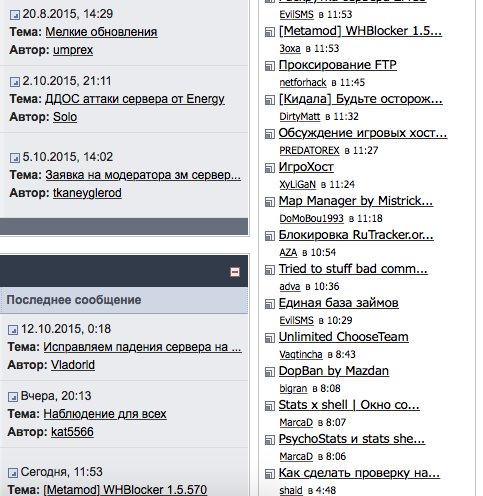Open sidebar thread Блокировка RuTracker.or...
The width and height of the screenshot is (483, 496).
coord(356,235)
